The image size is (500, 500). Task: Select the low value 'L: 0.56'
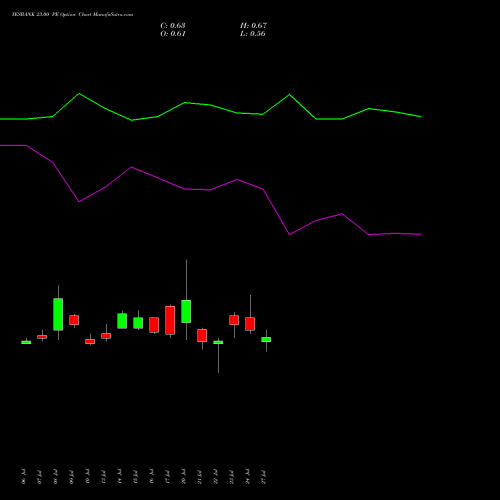point(253,34)
